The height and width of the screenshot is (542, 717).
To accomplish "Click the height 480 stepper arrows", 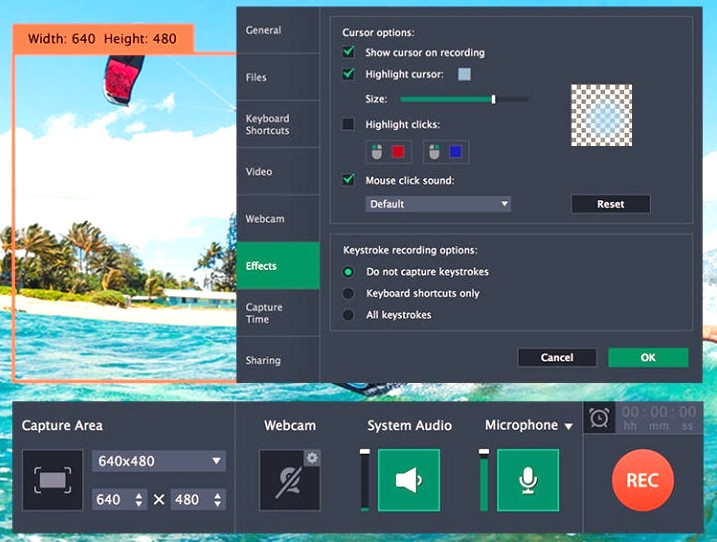I will (218, 499).
